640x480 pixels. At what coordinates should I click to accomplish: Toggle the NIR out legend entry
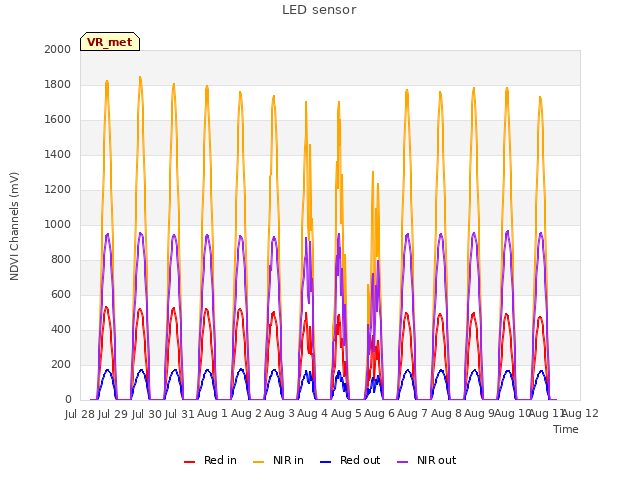(427, 461)
